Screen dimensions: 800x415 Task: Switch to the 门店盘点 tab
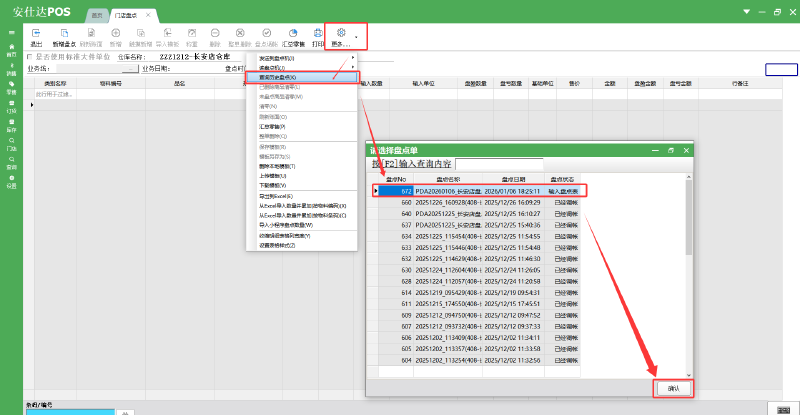tap(126, 15)
